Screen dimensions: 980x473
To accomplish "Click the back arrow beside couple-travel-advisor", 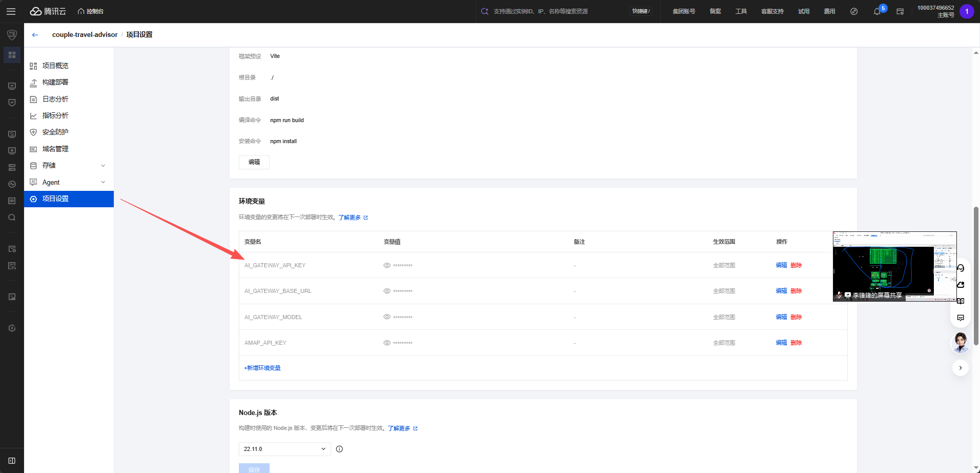I will (35, 35).
